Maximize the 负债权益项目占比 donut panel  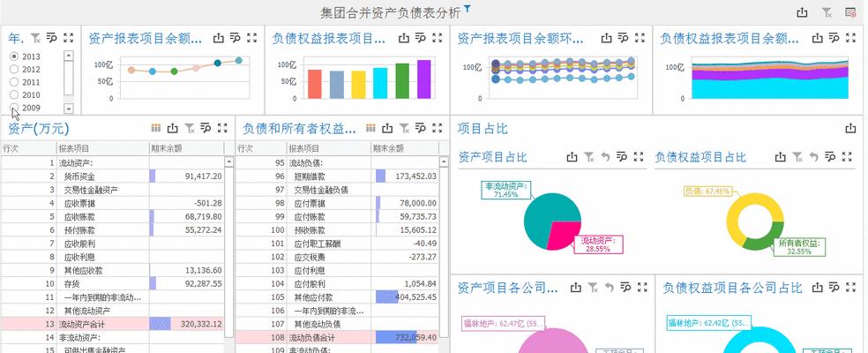pyautogui.click(x=847, y=157)
